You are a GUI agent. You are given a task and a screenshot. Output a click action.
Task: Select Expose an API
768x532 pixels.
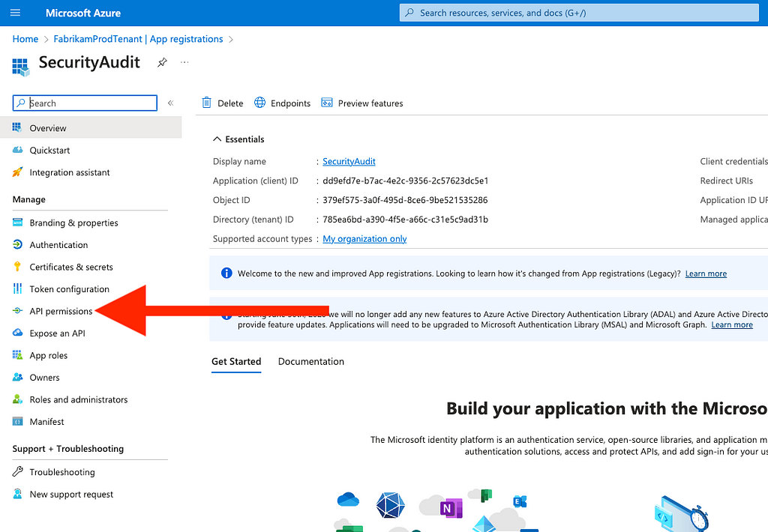click(x=57, y=333)
